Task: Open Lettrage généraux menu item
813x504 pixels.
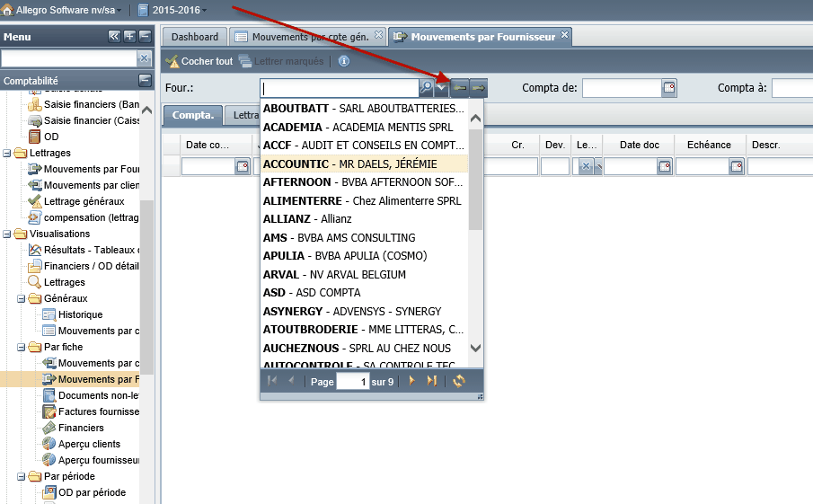Action: (76, 201)
